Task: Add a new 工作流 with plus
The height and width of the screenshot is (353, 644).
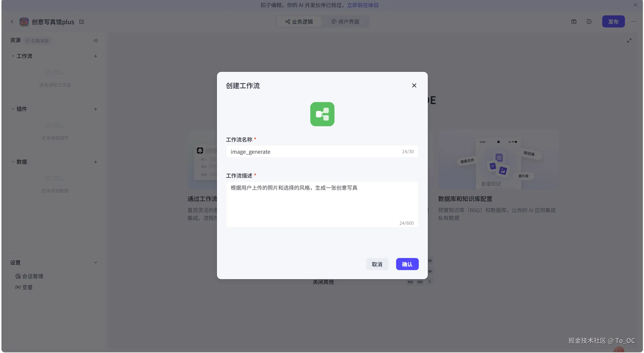Action: pyautogui.click(x=95, y=56)
